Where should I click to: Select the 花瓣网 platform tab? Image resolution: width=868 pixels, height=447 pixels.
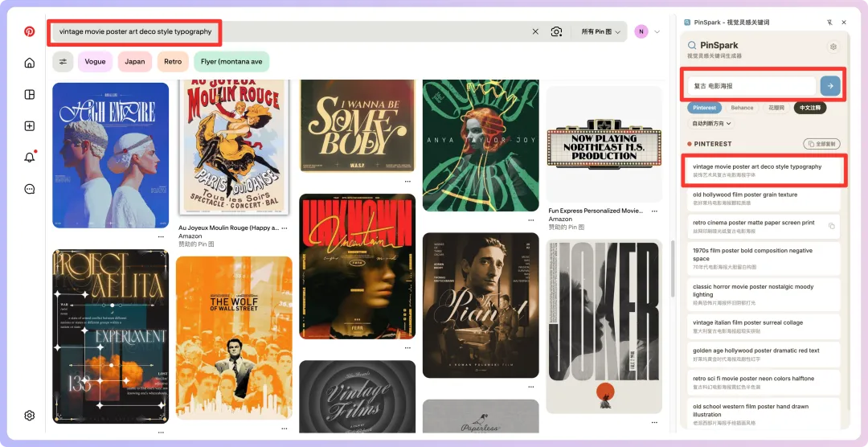(776, 108)
